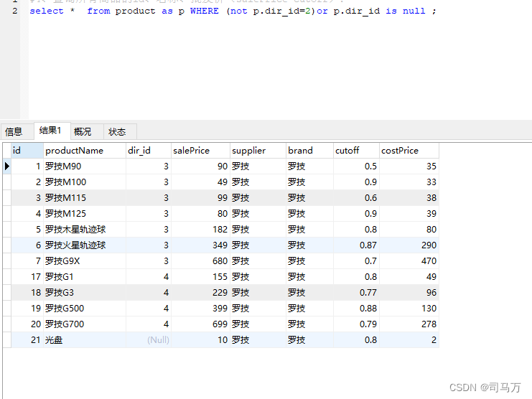Select salePrice value 349
This screenshot has height=399, width=532.
pyautogui.click(x=200, y=245)
